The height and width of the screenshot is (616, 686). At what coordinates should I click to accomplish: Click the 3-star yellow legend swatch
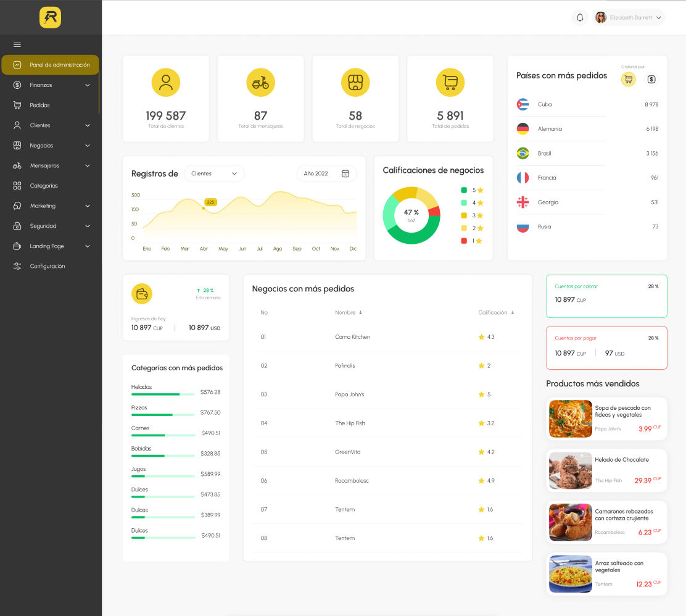click(464, 215)
